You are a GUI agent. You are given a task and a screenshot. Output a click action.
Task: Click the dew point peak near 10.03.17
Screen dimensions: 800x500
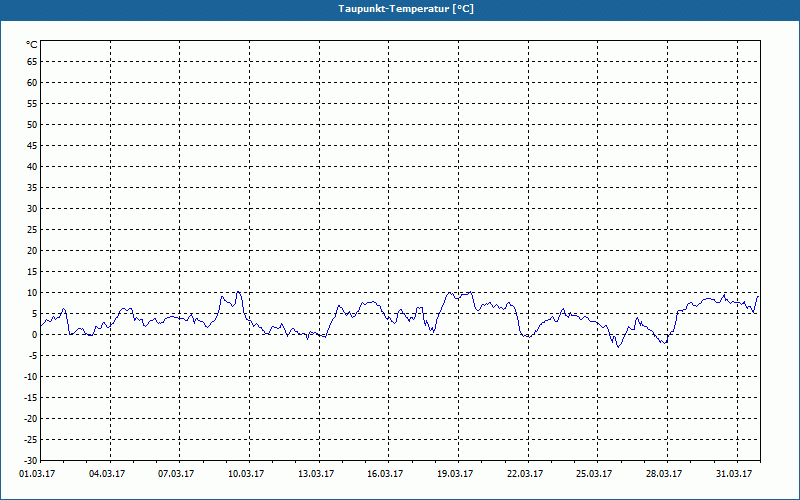[x=238, y=292]
